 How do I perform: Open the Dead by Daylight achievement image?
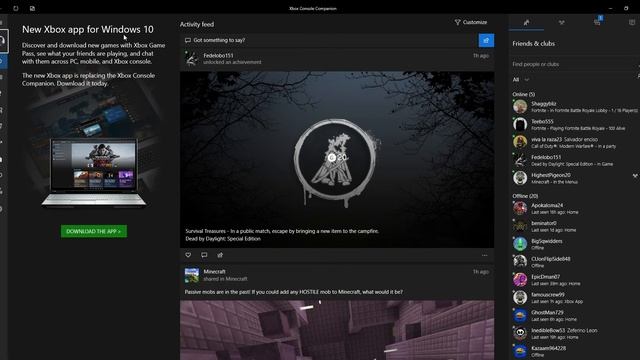pos(337,160)
